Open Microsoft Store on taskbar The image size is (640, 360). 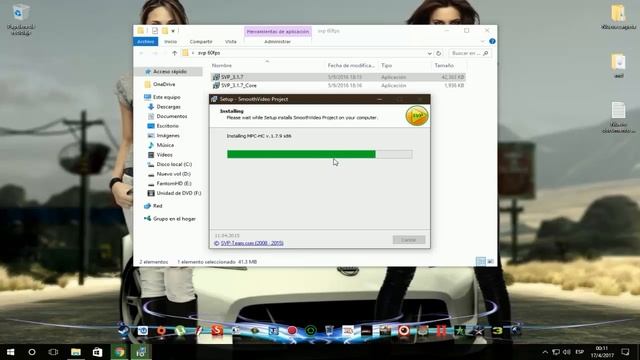pos(97,352)
